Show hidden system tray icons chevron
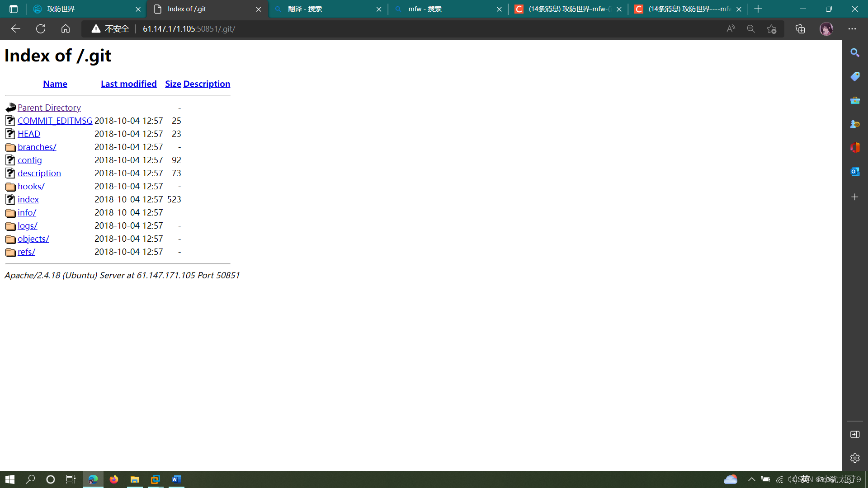The image size is (868, 488). point(751,479)
